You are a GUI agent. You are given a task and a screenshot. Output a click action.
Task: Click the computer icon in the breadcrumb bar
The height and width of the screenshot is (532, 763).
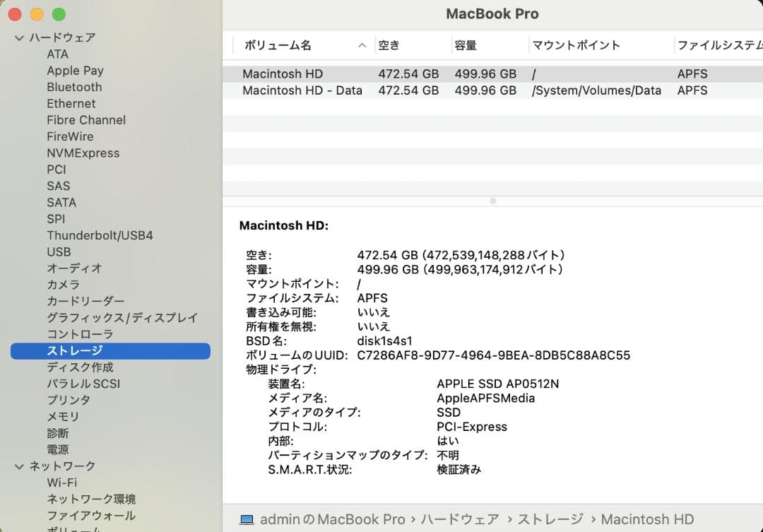[247, 519]
